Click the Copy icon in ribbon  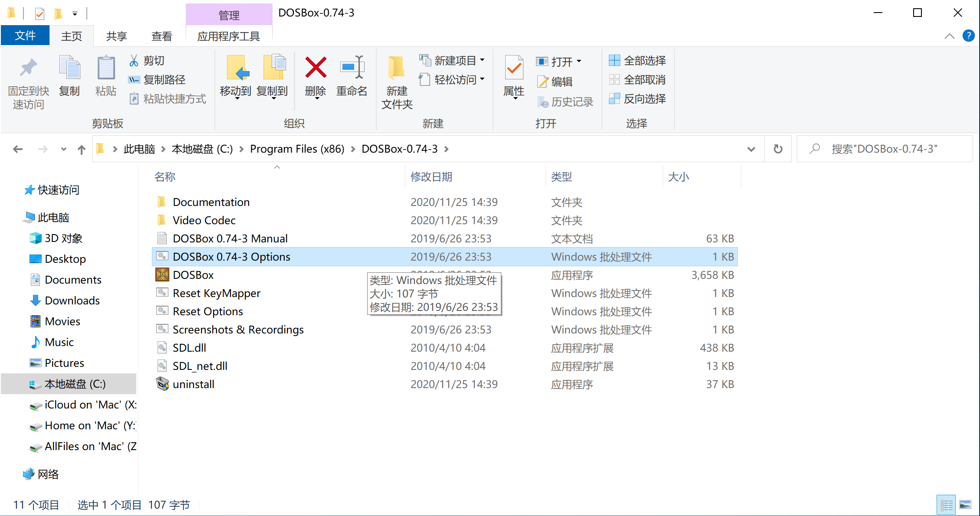(69, 67)
